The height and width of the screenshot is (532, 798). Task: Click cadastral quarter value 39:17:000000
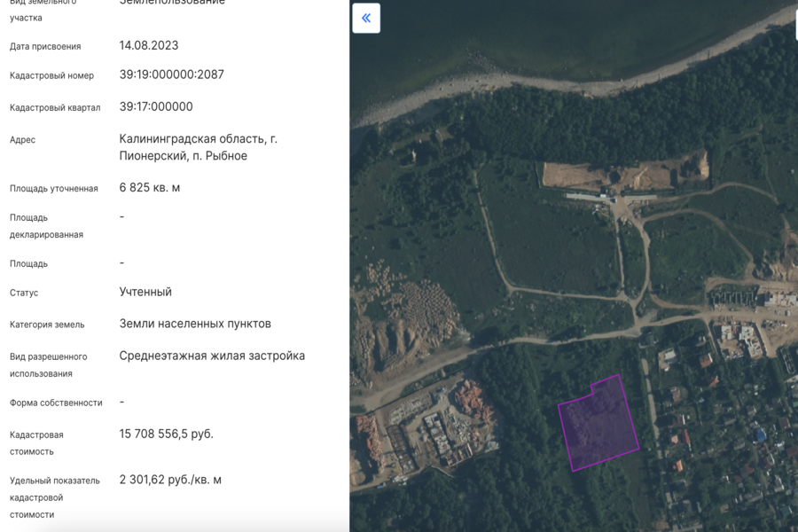coord(156,106)
